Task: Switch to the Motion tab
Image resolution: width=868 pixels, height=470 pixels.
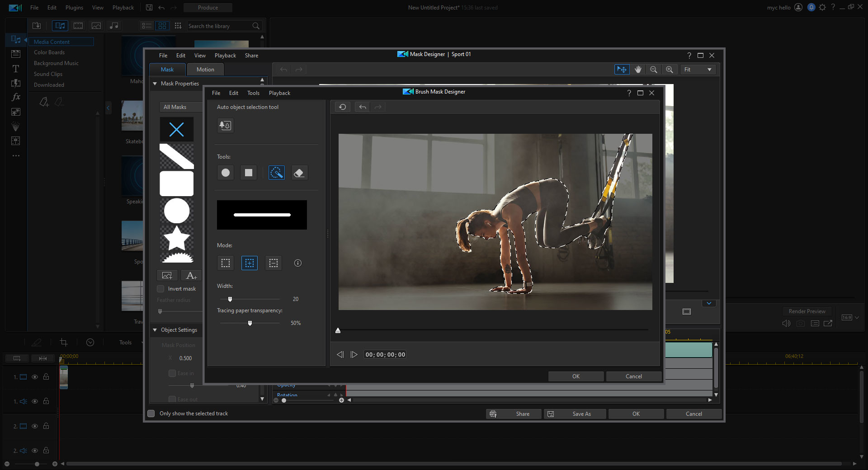Action: click(x=205, y=69)
